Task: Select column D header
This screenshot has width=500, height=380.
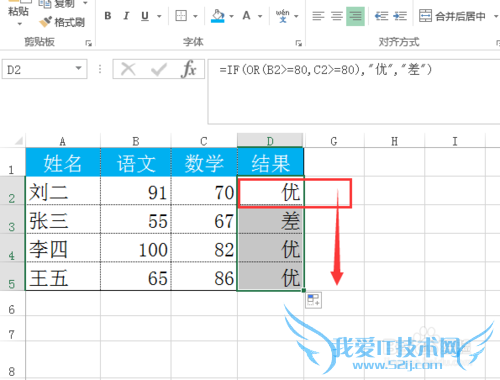Action: 270,141
